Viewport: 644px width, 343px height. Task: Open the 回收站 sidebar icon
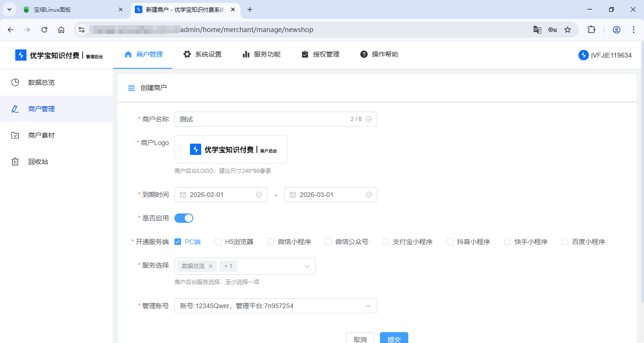point(15,161)
